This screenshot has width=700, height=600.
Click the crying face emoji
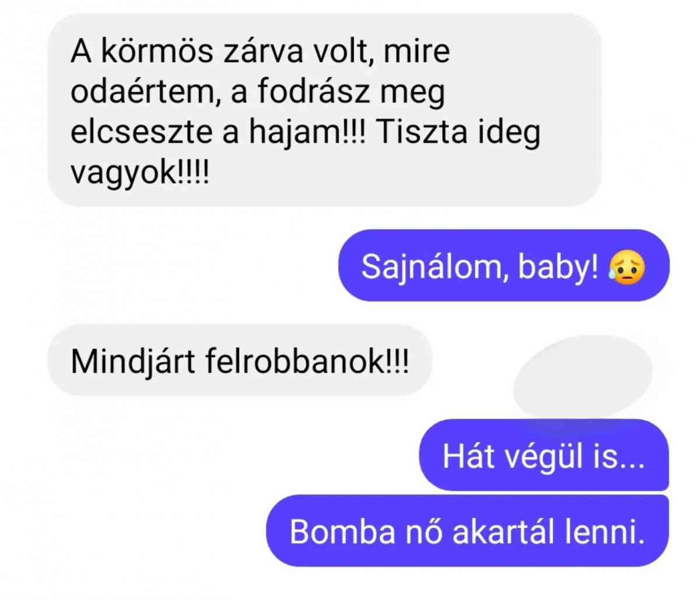[x=626, y=268]
